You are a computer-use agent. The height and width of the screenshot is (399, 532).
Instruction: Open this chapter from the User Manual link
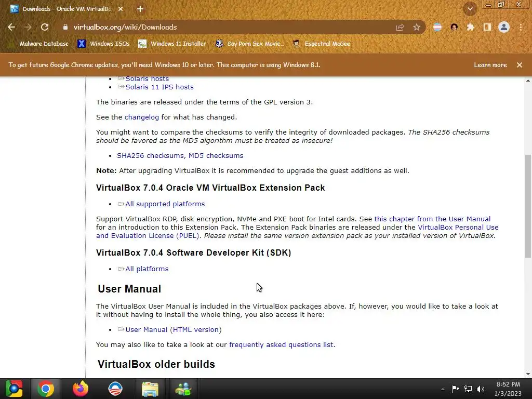click(x=432, y=219)
